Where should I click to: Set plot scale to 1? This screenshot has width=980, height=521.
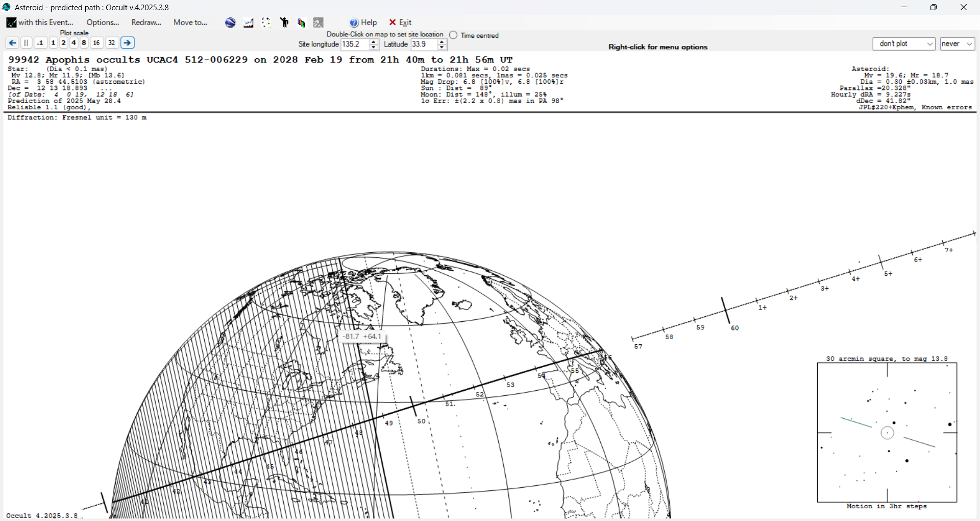[53, 43]
